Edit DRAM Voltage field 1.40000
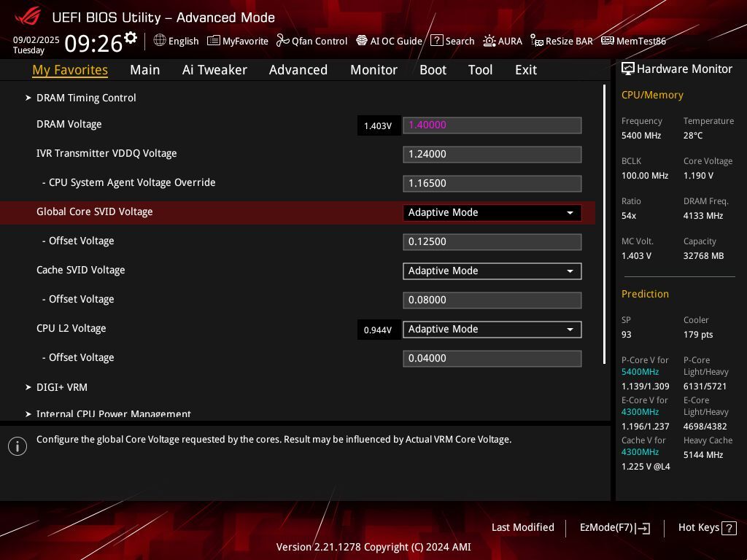The height and width of the screenshot is (560, 747). coord(492,125)
